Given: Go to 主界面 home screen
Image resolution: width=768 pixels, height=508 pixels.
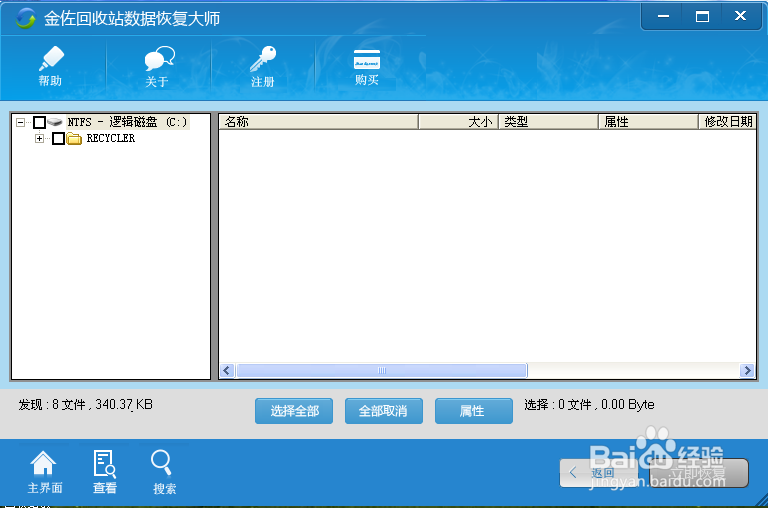Looking at the screenshot, I should 45,472.
